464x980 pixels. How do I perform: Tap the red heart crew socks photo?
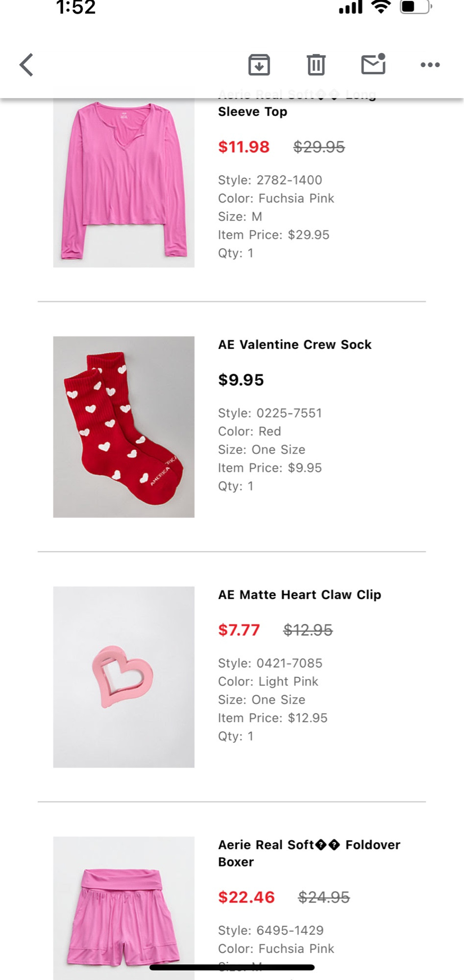pyautogui.click(x=124, y=426)
